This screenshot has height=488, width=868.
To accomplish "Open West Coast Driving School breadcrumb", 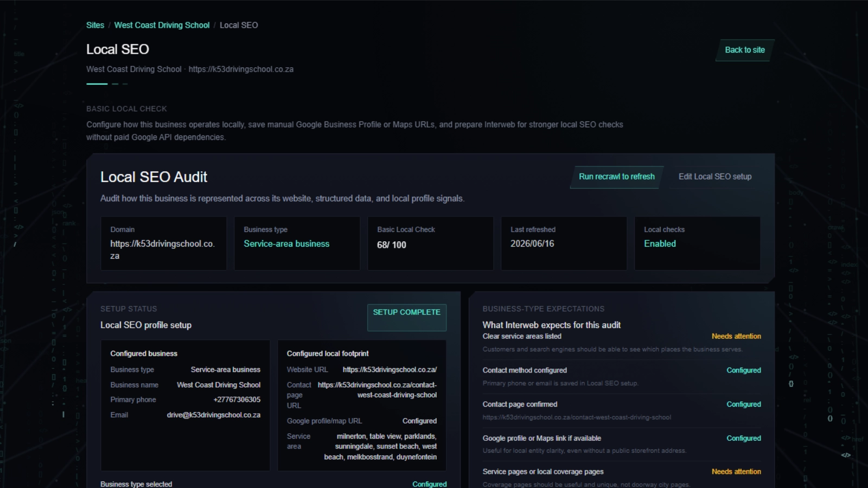I will pyautogui.click(x=162, y=25).
